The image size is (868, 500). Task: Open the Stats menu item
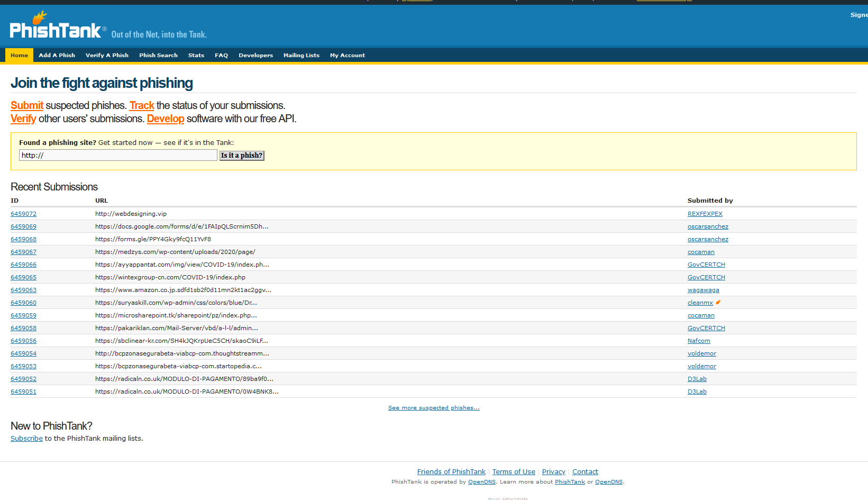click(196, 55)
